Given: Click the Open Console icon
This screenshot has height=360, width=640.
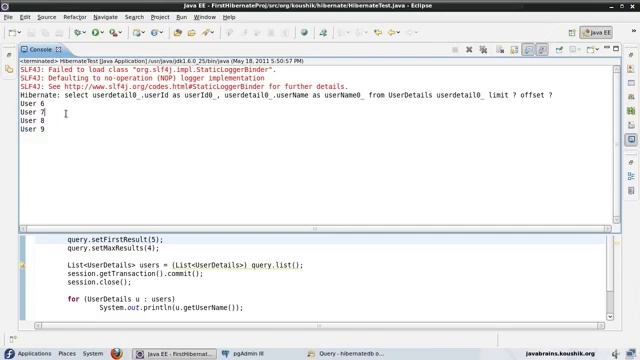Looking at the screenshot, I should 590,50.
